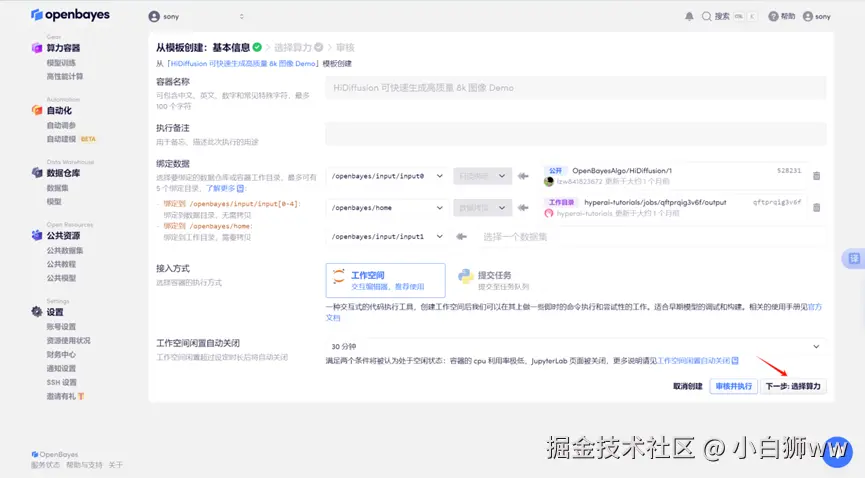Viewport: 865px width, 478px height.
Task: Open the sony account switcher arrows
Action: [242, 17]
